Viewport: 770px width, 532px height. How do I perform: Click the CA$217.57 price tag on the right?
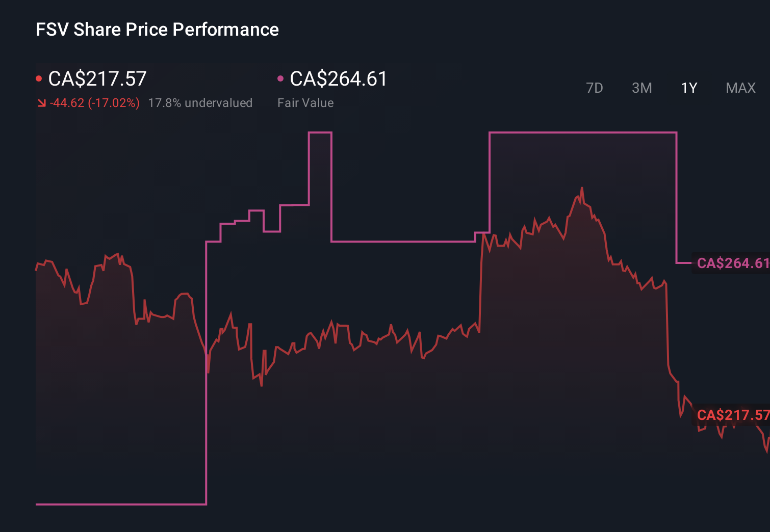tap(731, 416)
